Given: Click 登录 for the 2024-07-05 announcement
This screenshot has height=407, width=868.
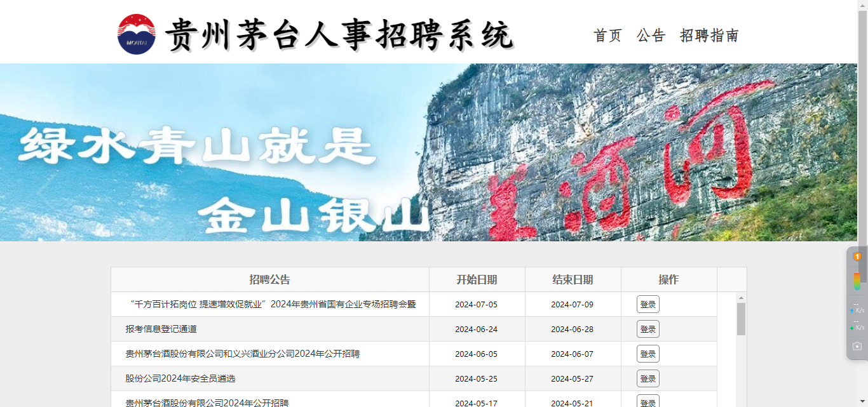Looking at the screenshot, I should pos(648,304).
